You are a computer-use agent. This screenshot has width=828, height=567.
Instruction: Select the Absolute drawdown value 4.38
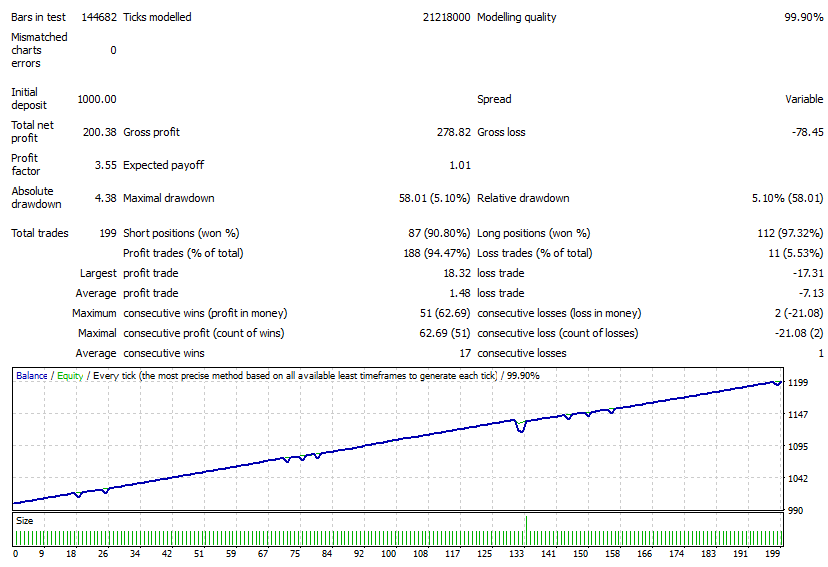[106, 198]
